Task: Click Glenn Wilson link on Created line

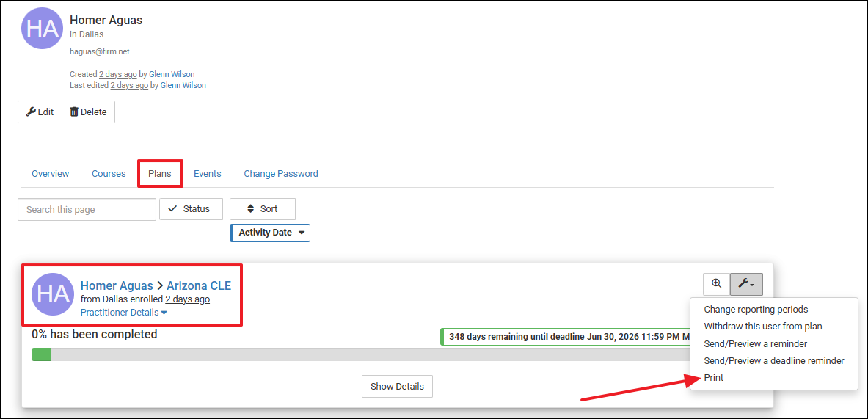Action: pyautogui.click(x=172, y=74)
